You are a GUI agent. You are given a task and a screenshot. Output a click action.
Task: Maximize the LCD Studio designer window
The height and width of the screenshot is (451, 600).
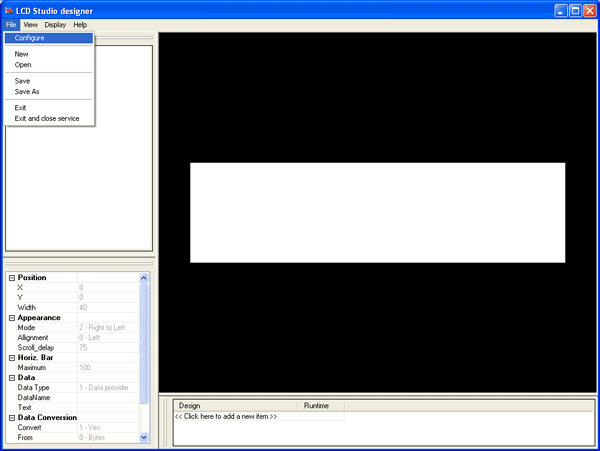[575, 11]
